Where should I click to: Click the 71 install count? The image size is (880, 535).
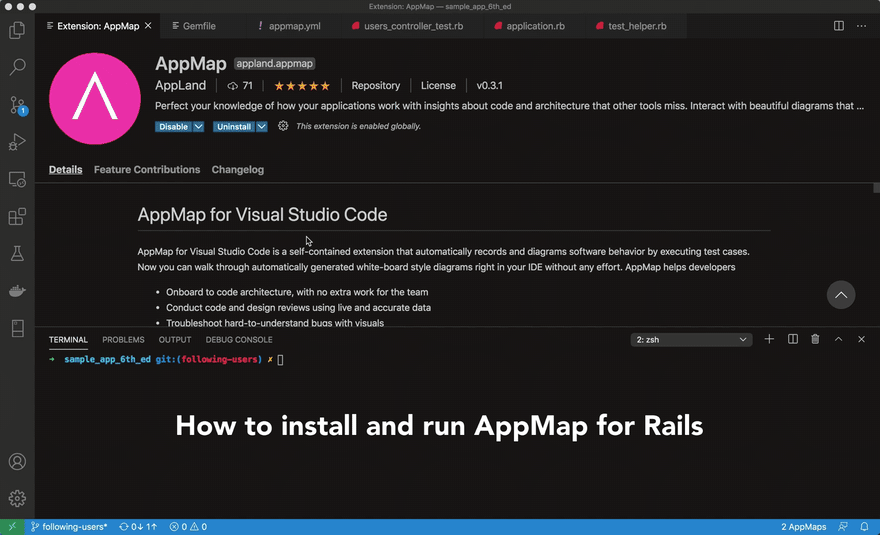point(240,86)
